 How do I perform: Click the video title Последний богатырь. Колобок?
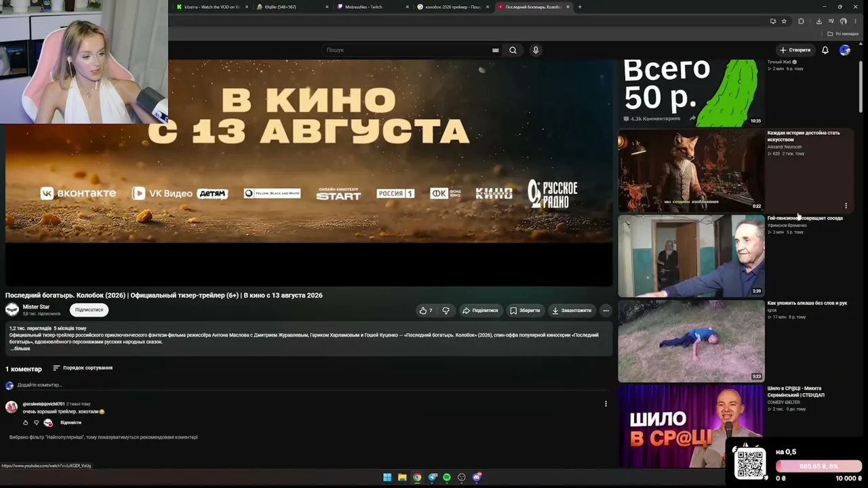164,296
